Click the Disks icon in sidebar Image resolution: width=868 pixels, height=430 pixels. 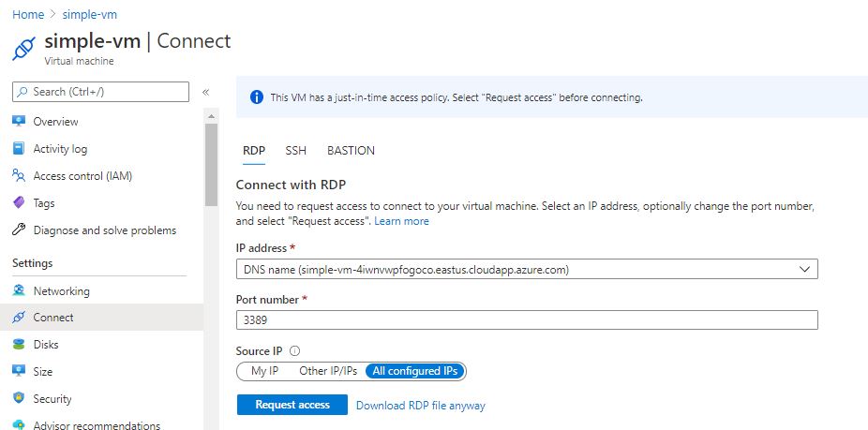pyautogui.click(x=19, y=344)
